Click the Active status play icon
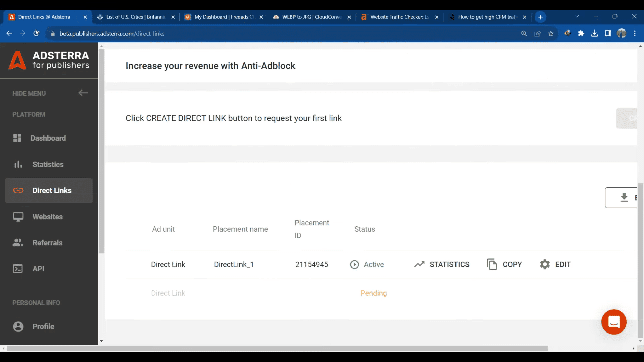This screenshot has width=644, height=362. (354, 264)
